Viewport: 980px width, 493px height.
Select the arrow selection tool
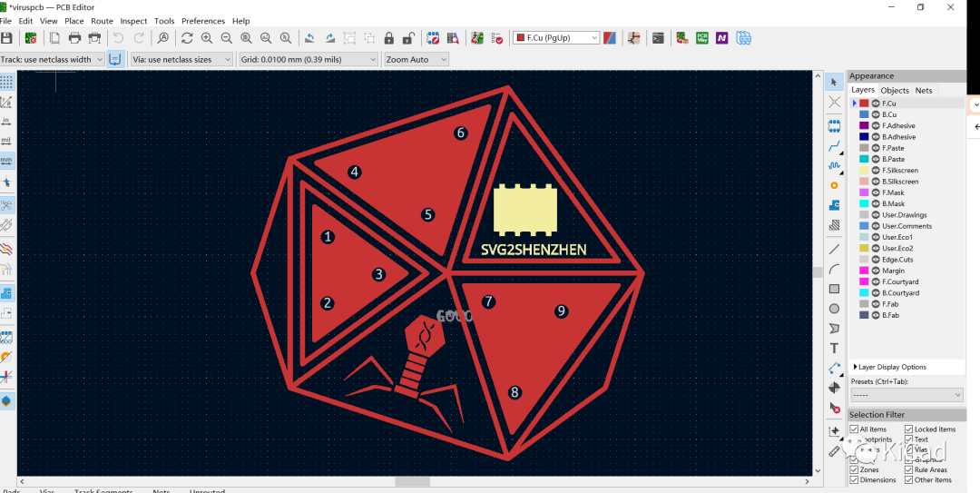pos(834,82)
